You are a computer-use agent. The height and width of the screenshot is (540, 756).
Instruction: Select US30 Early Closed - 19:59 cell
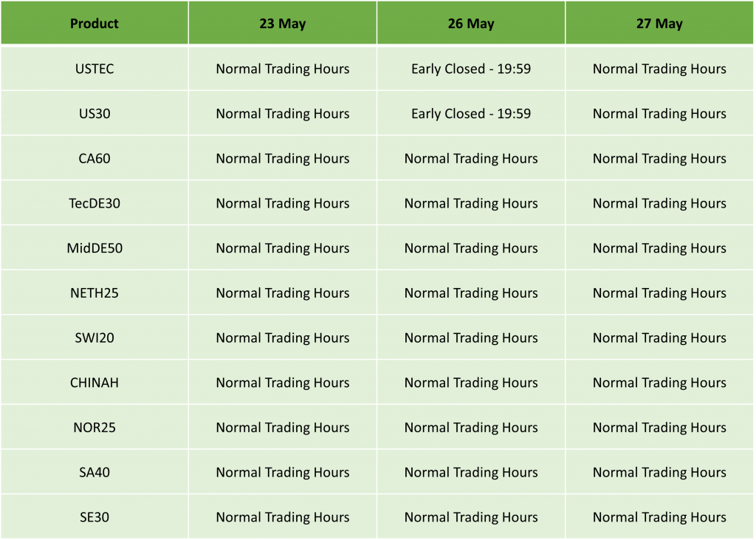[471, 114]
